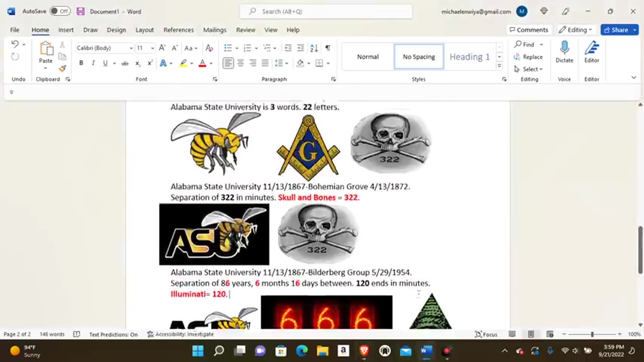Apply superscript formatting

point(149,63)
